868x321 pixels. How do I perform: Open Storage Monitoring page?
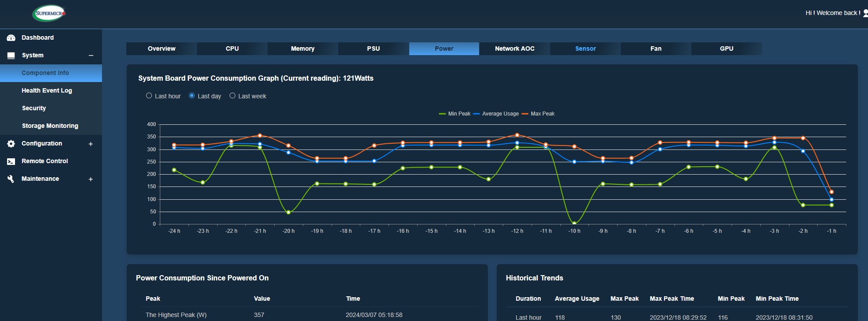51,126
